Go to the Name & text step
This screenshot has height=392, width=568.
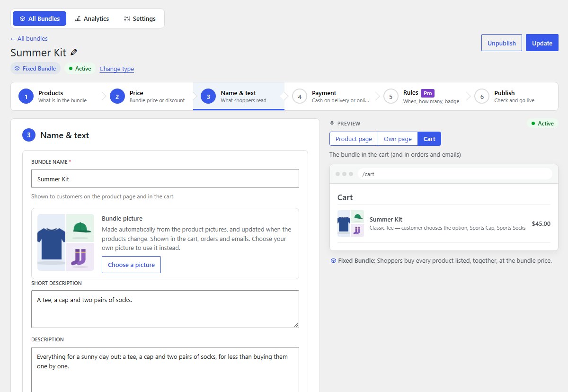(x=239, y=97)
